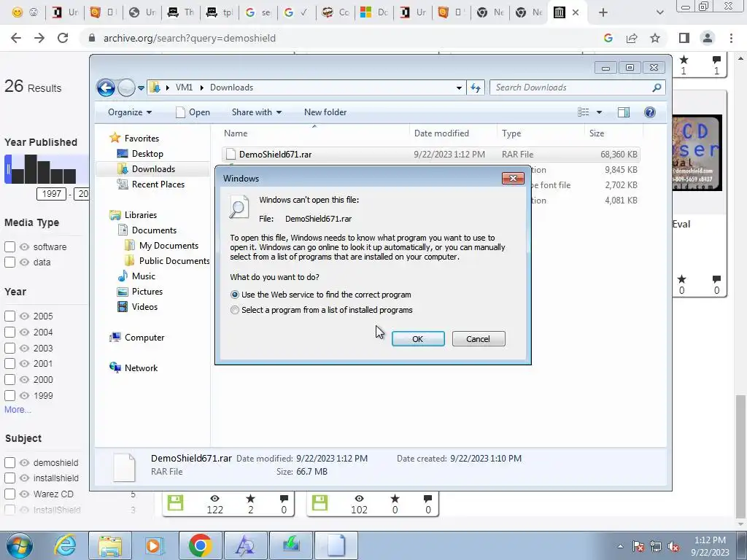Open the Organize menu dropdown
Image resolution: width=747 pixels, height=560 pixels.
point(130,112)
